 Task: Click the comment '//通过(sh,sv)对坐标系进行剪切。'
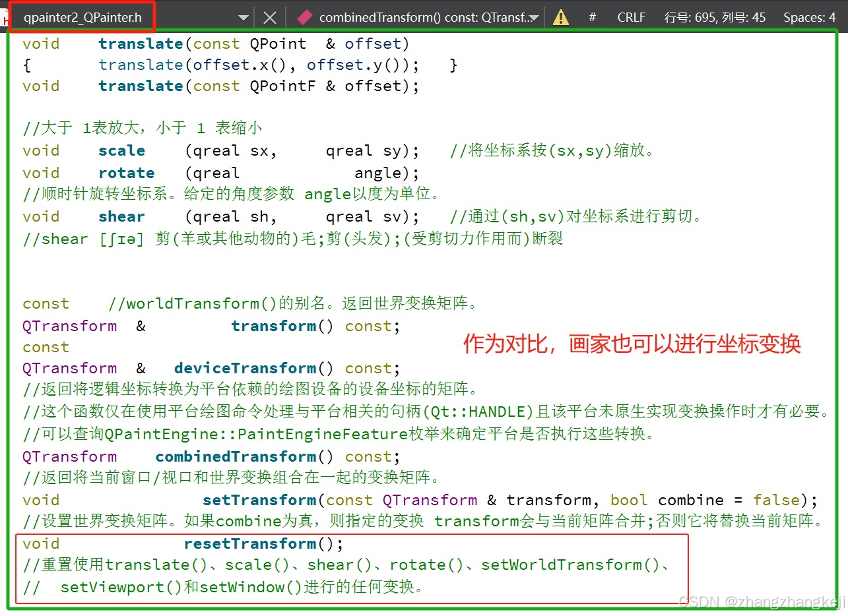tap(577, 216)
